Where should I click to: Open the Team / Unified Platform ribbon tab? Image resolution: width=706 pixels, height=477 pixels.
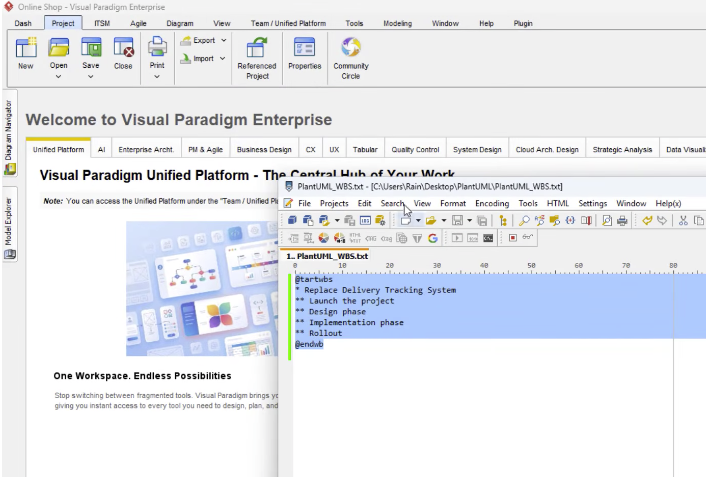tap(288, 23)
